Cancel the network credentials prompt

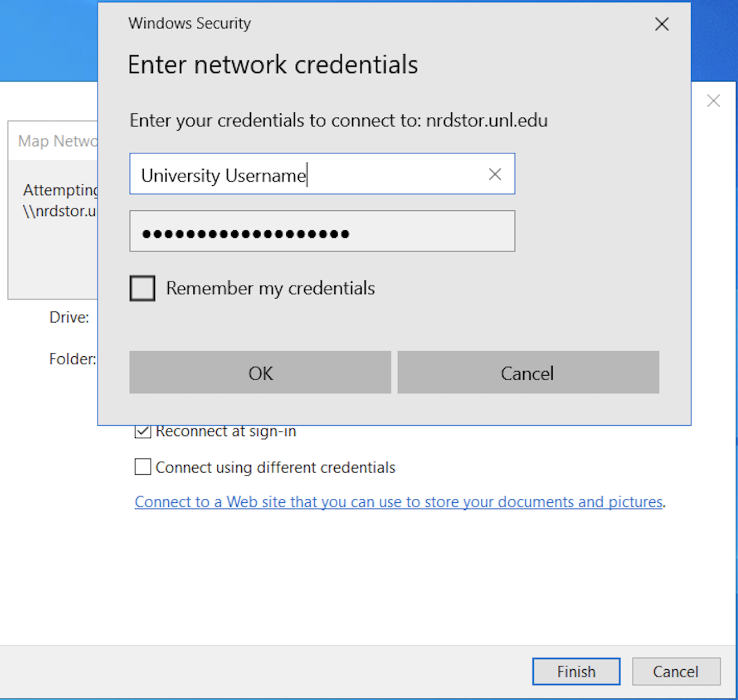tap(528, 373)
